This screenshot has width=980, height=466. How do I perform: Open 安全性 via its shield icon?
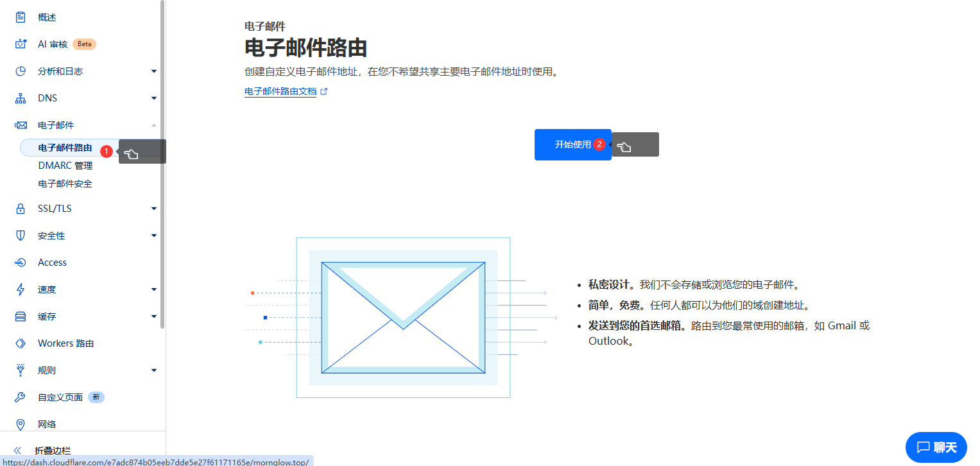click(21, 235)
